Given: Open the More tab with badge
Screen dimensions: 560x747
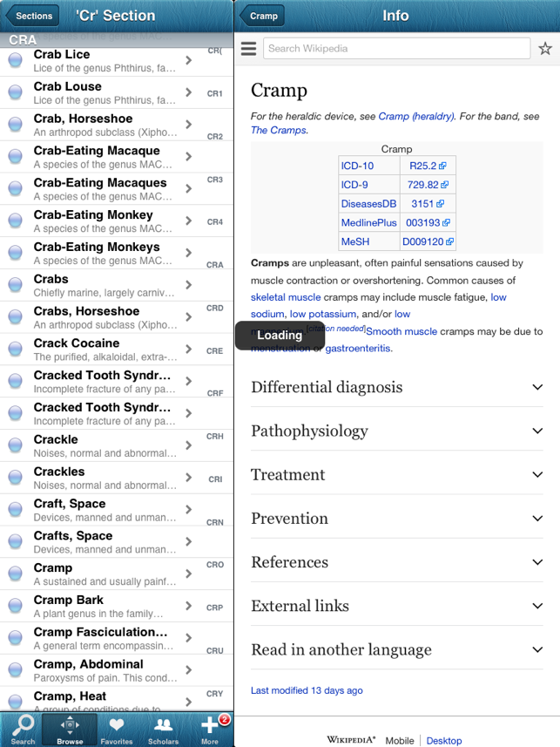Looking at the screenshot, I should 210,729.
